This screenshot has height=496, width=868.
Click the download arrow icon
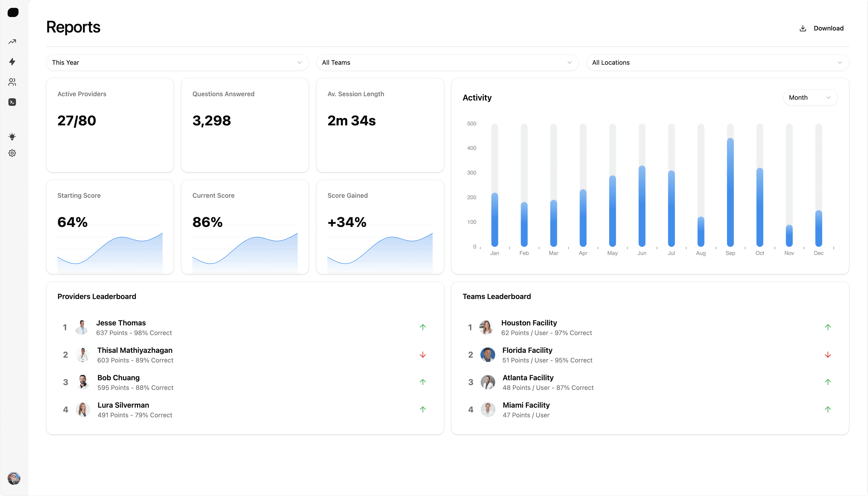(803, 28)
